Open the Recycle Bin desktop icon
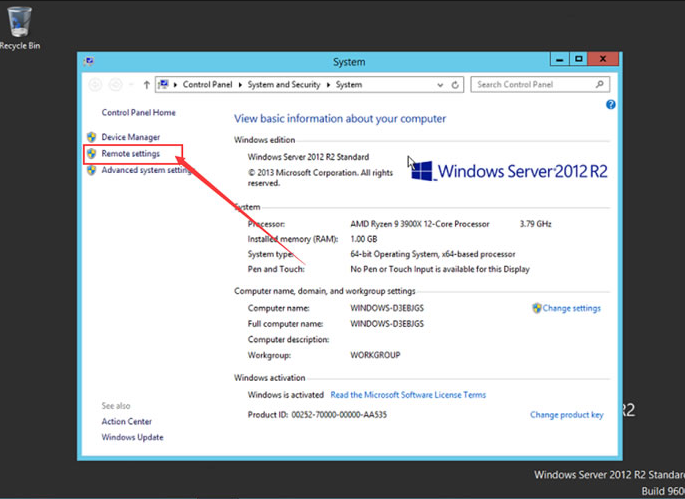Screen dimensions: 685x499 [19, 24]
